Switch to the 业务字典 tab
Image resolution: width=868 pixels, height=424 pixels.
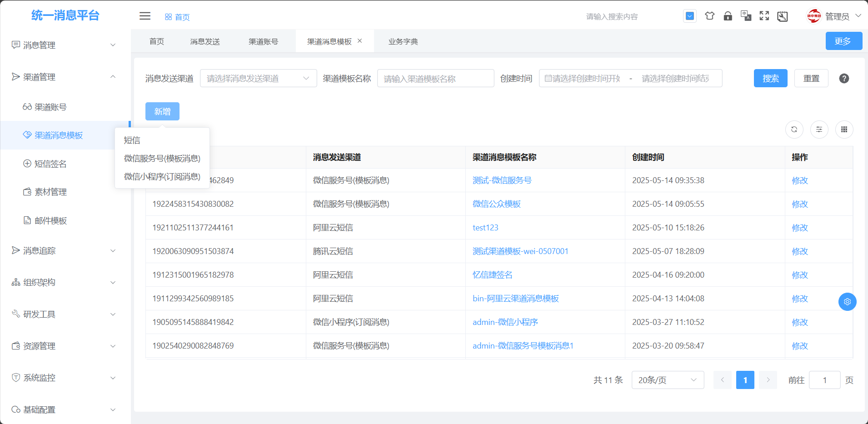(403, 41)
